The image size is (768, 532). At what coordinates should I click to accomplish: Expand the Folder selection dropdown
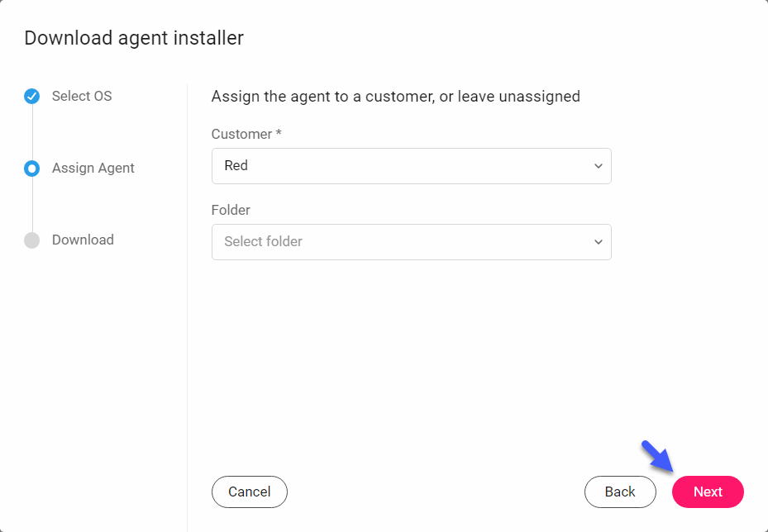tap(411, 242)
